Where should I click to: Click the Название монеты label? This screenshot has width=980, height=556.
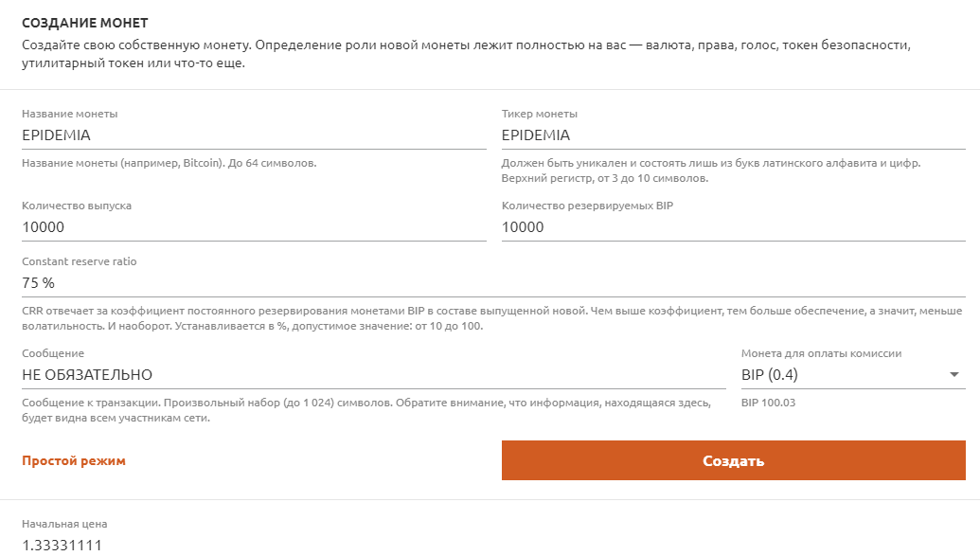pyautogui.click(x=69, y=114)
